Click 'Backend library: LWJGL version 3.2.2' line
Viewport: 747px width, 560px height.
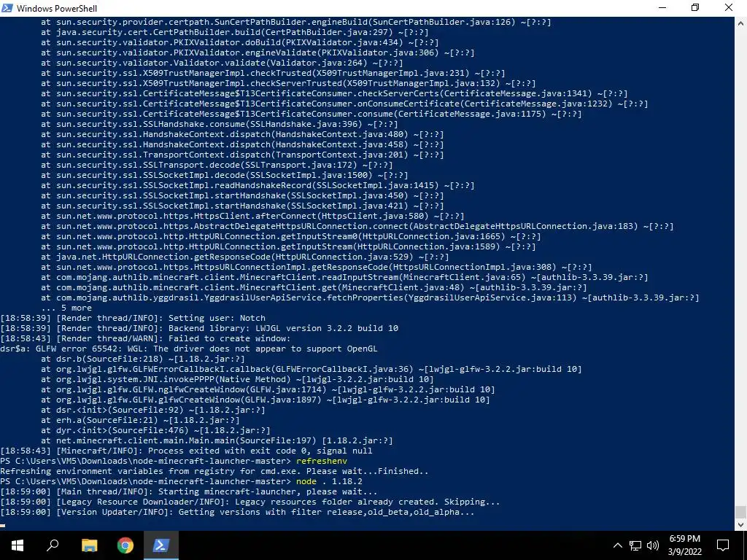tap(199, 328)
